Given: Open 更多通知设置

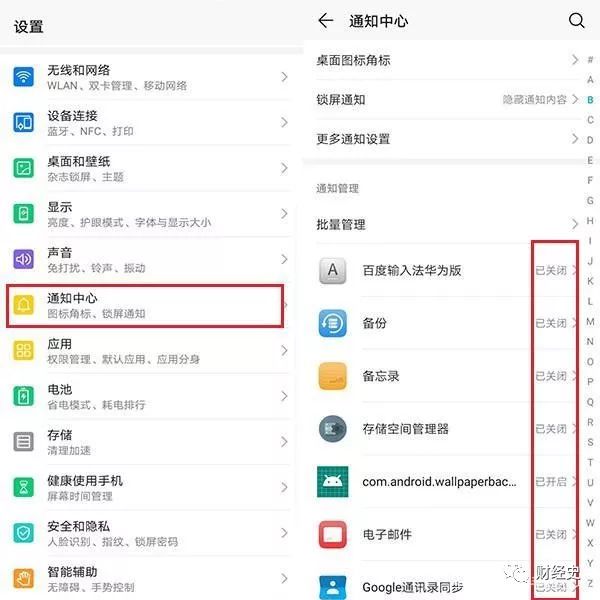Looking at the screenshot, I should click(447, 139).
